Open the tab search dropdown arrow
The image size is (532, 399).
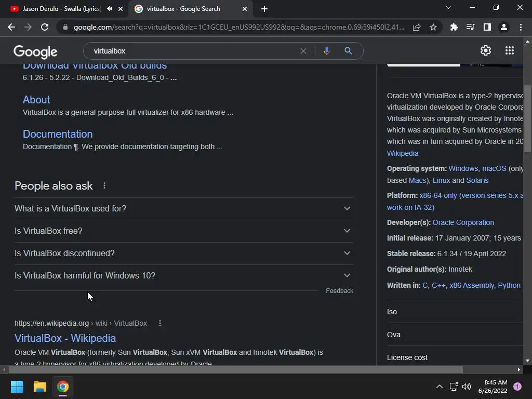[448, 7]
